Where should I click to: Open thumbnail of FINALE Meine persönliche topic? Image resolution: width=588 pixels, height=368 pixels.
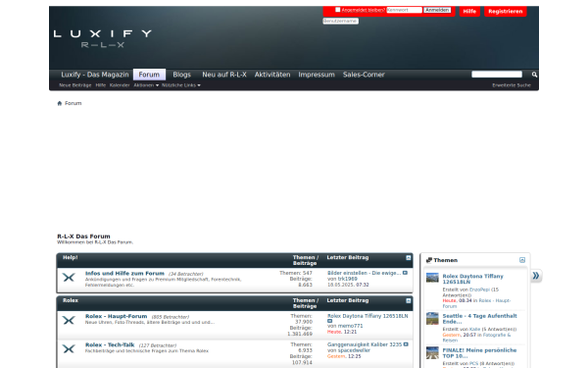tap(432, 353)
